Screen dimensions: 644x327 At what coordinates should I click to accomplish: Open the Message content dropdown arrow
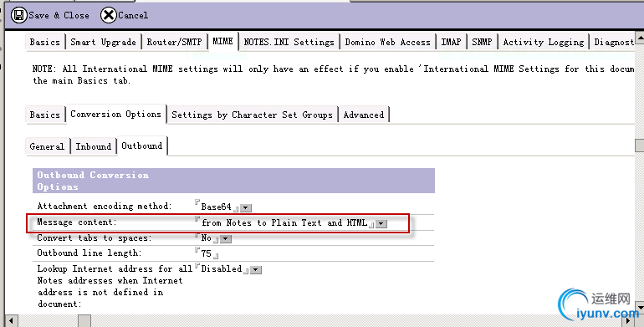click(381, 224)
